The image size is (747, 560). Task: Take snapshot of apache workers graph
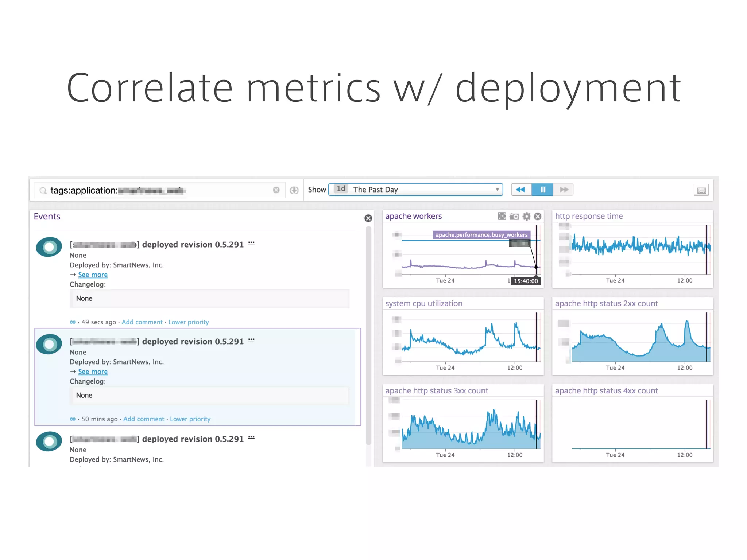514,216
